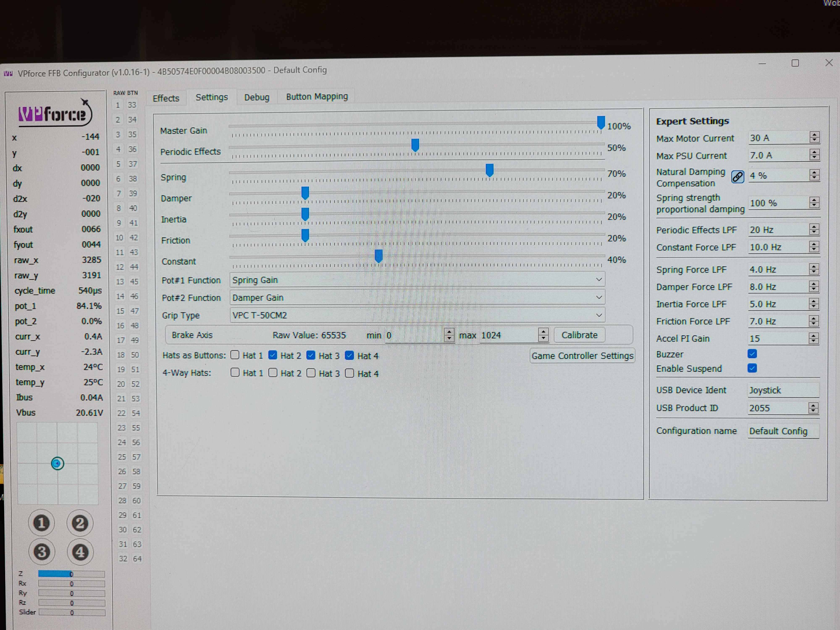840x630 pixels.
Task: Uncheck the Buzzer checkbox
Action: (x=752, y=354)
